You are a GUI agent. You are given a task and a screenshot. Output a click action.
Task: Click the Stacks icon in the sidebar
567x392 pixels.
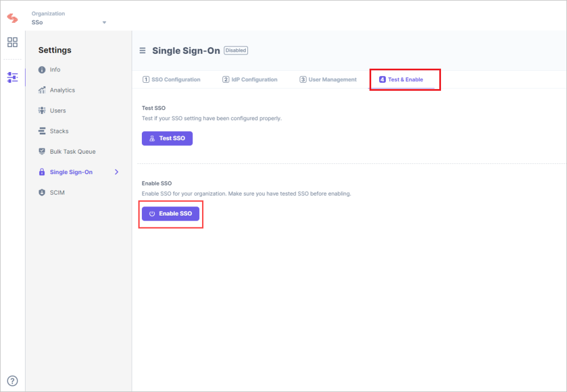[42, 130]
